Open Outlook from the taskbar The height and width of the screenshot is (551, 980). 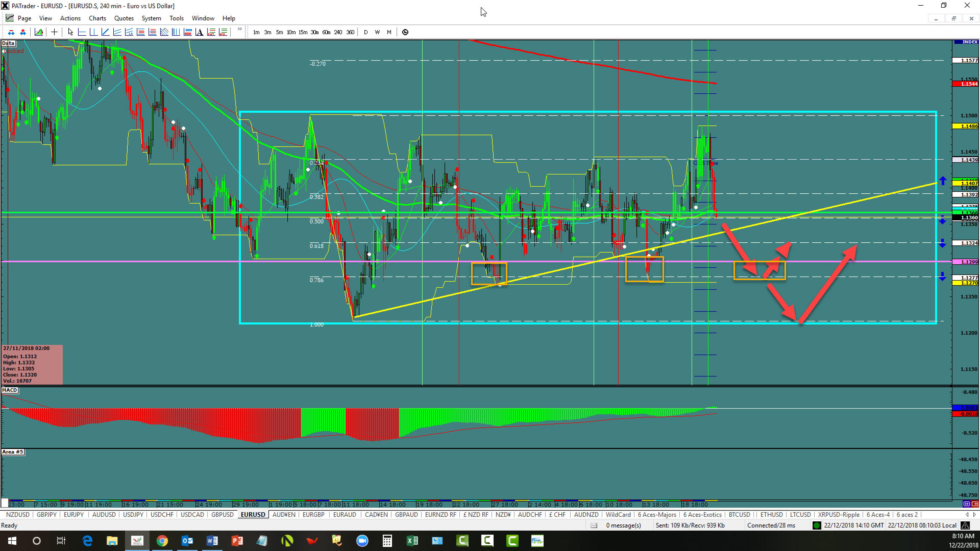click(187, 541)
